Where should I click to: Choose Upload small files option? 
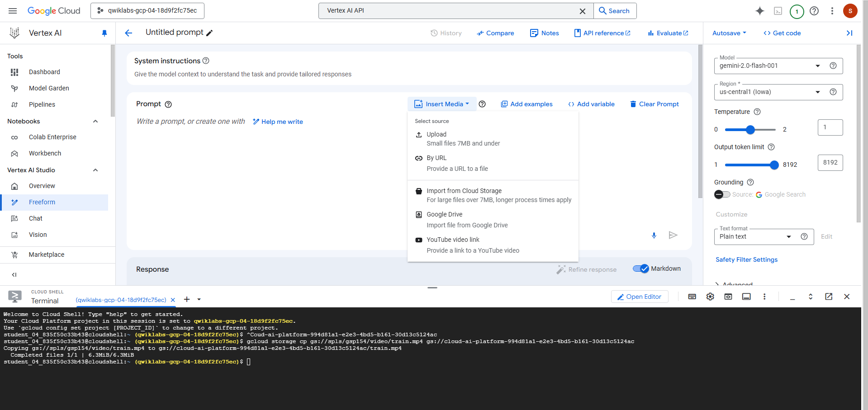pyautogui.click(x=493, y=139)
